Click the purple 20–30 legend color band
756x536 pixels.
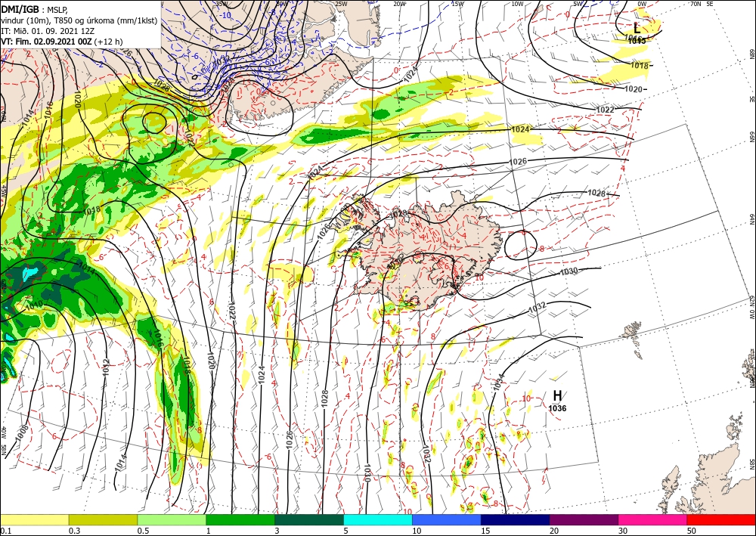(584, 519)
